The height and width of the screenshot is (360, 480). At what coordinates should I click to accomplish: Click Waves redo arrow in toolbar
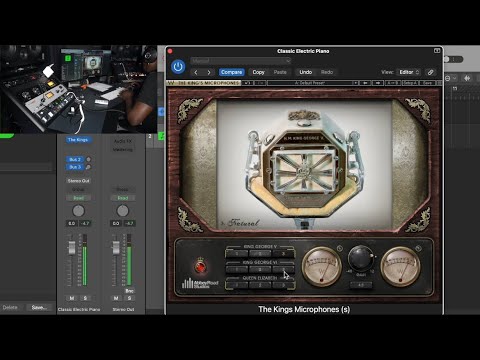260,83
